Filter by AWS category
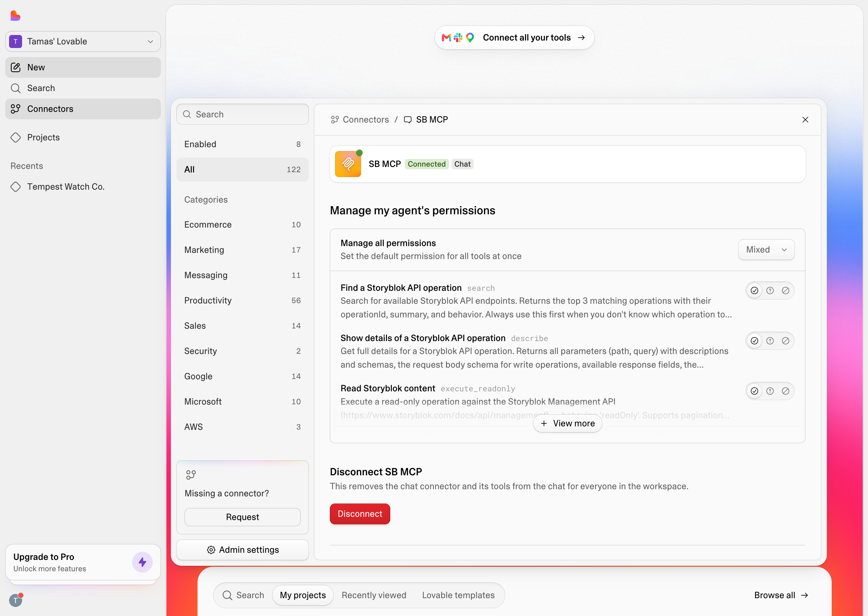Image resolution: width=868 pixels, height=616 pixels. point(243,427)
